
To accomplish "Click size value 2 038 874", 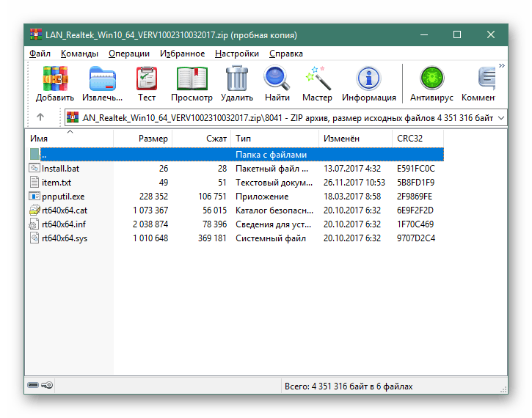I will pos(150,224).
